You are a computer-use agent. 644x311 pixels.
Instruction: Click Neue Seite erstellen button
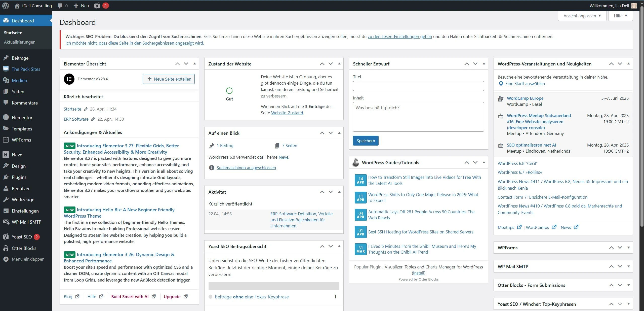[169, 79]
